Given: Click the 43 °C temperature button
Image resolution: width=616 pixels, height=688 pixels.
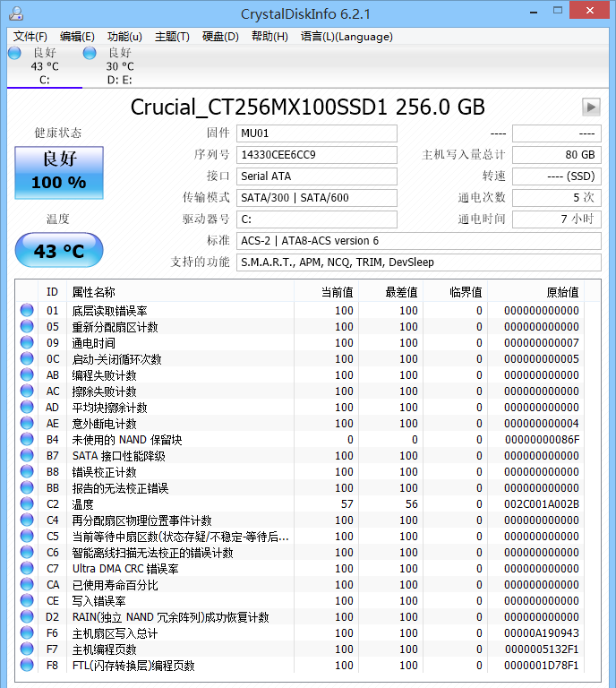Looking at the screenshot, I should point(59,250).
